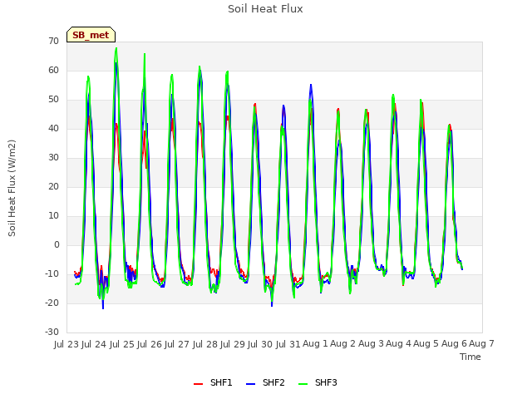Click the 60 y-axis tick label
The height and width of the screenshot is (399, 532).
click(53, 70)
